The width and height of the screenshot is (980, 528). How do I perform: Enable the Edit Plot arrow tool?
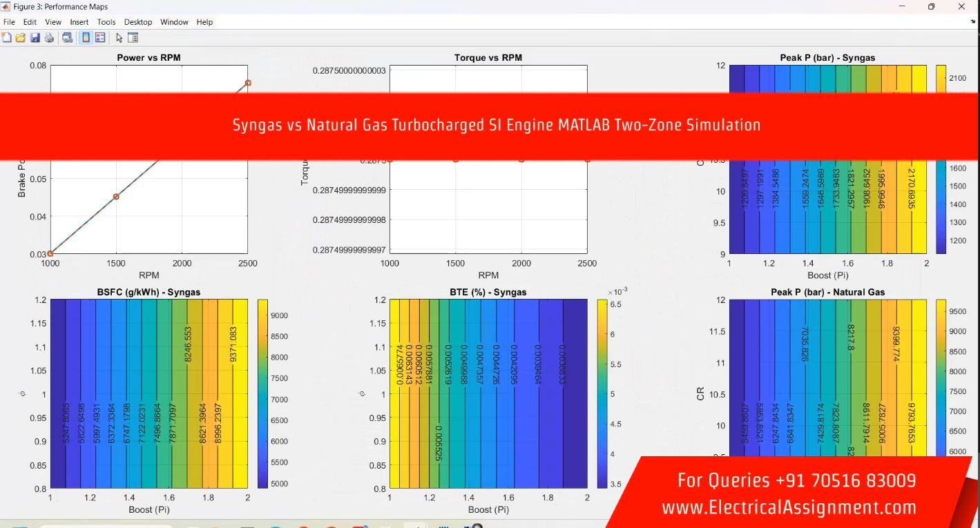point(119,38)
